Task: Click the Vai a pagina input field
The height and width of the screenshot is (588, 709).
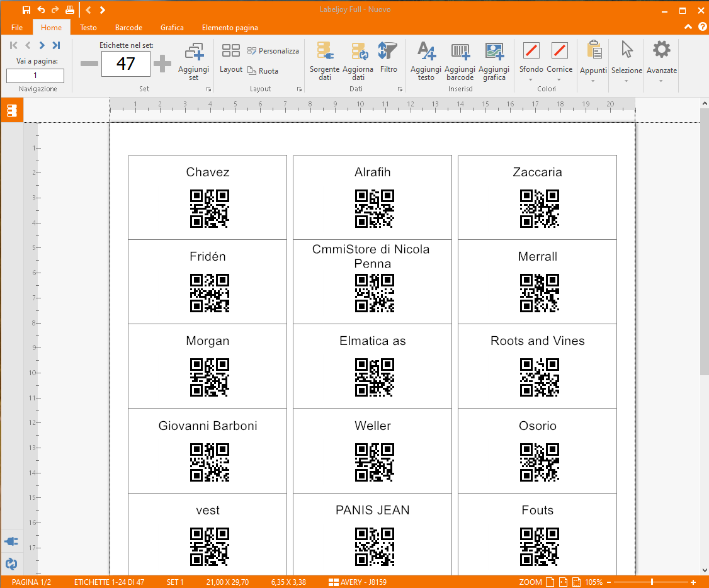Action: (35, 76)
